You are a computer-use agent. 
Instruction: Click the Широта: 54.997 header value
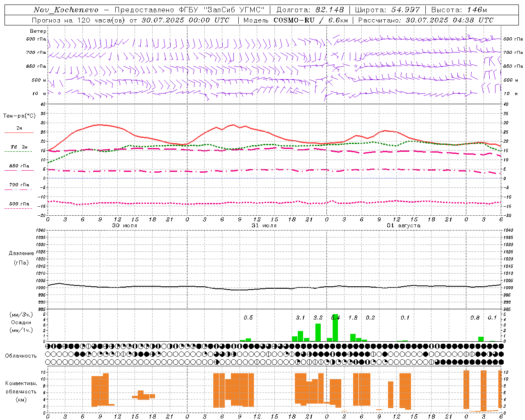387,10
